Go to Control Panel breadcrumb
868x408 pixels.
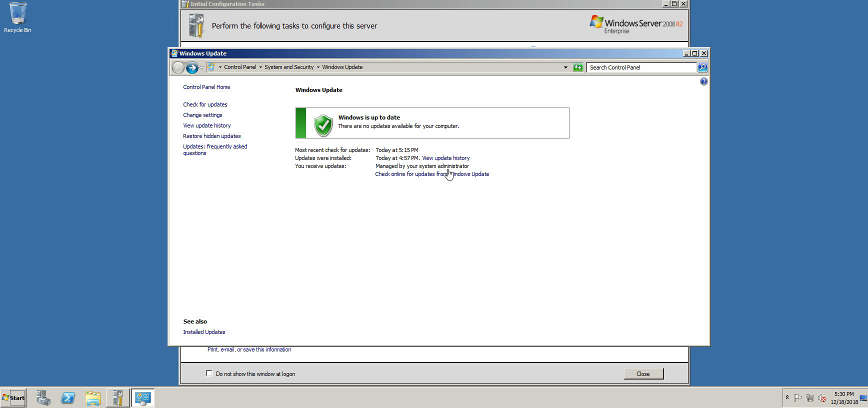240,67
